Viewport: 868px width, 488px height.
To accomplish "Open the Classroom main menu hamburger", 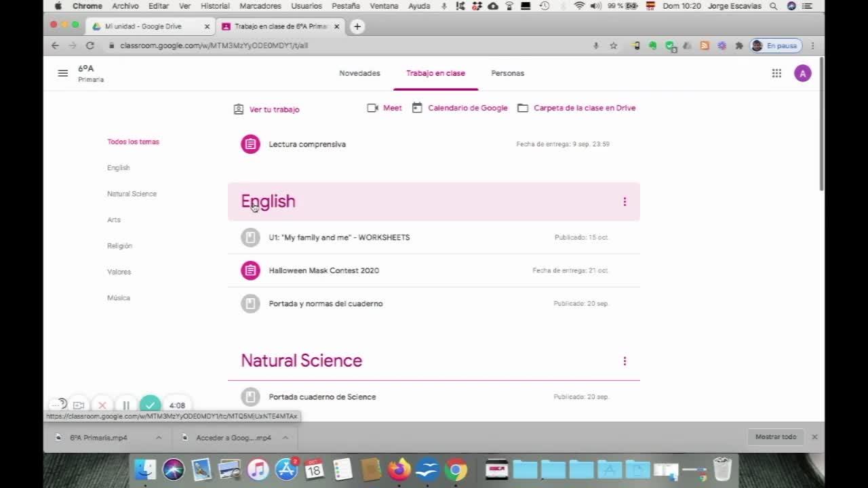I will pyautogui.click(x=63, y=73).
